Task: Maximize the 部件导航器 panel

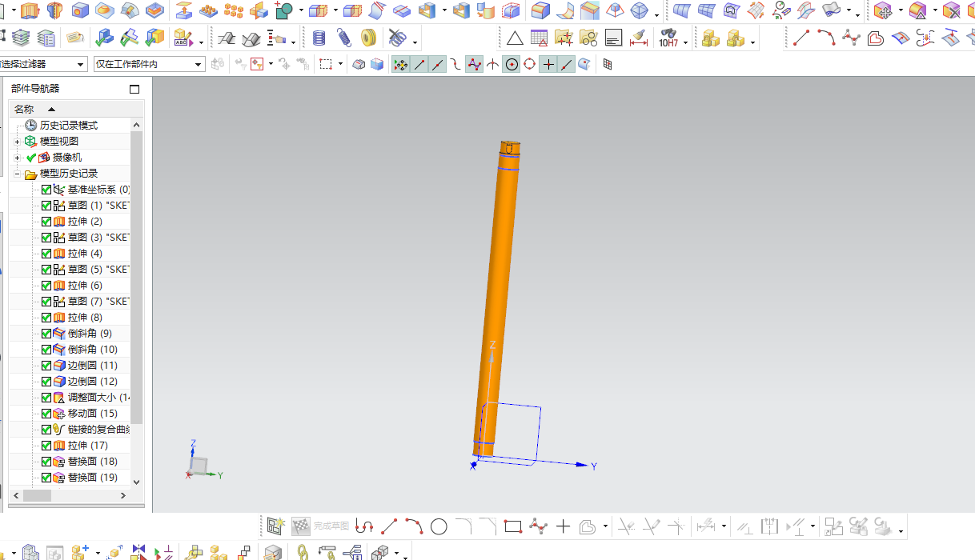Action: coord(134,89)
